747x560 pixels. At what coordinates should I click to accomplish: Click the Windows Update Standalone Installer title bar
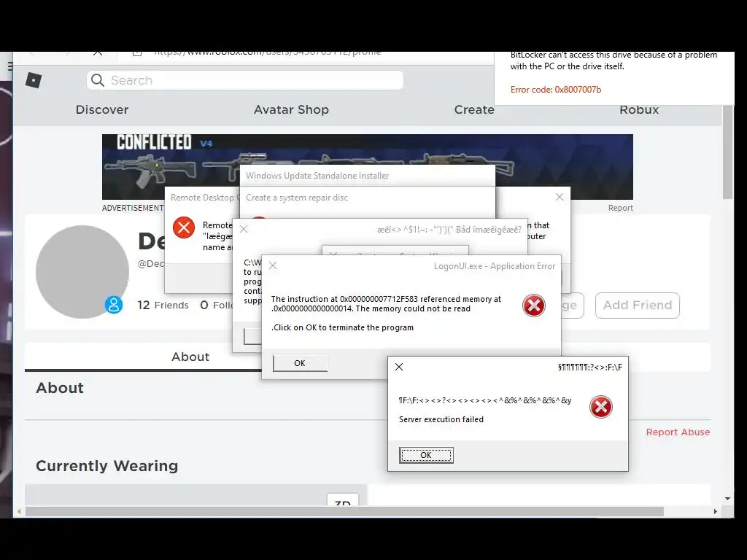pyautogui.click(x=368, y=176)
